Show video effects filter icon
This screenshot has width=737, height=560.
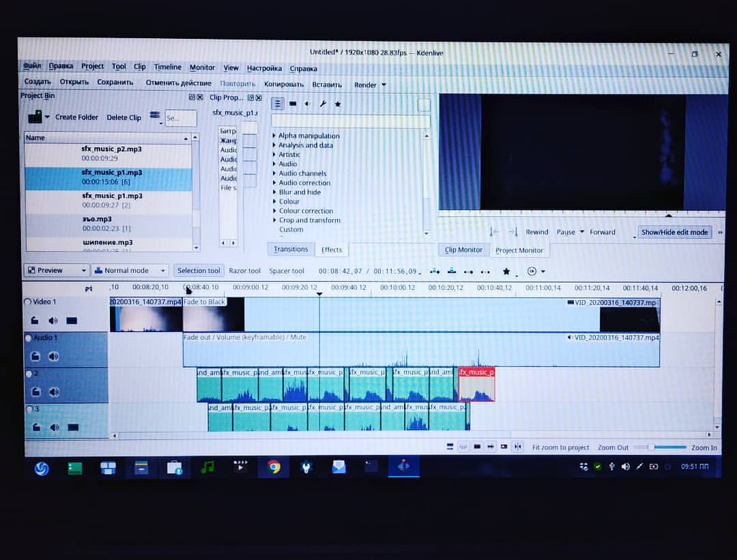[x=293, y=104]
